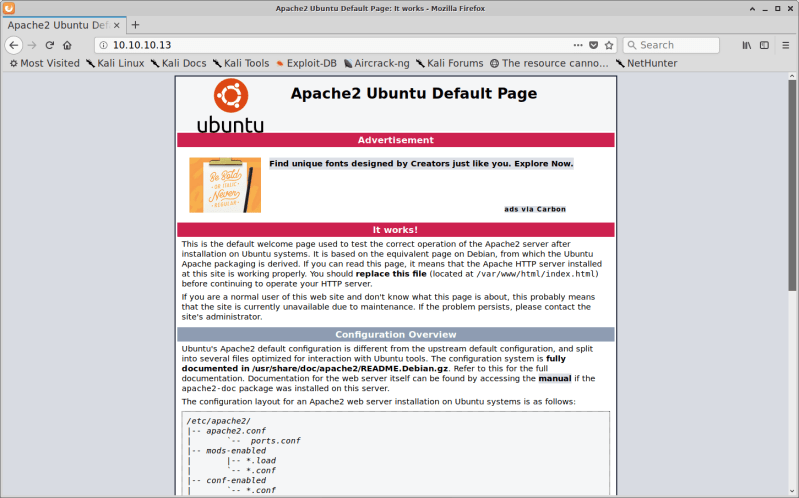
Task: Go back with the Back arrow button
Action: pyautogui.click(x=14, y=45)
